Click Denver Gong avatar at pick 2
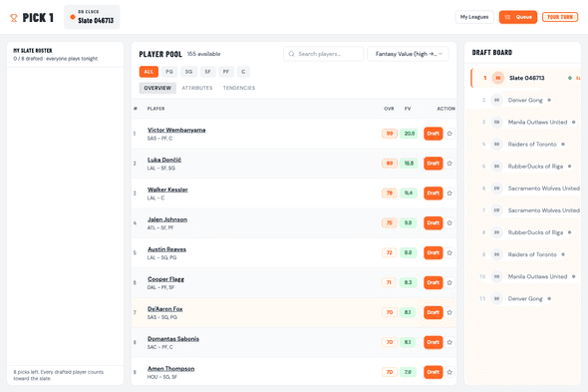The width and height of the screenshot is (588, 392). 497,100
